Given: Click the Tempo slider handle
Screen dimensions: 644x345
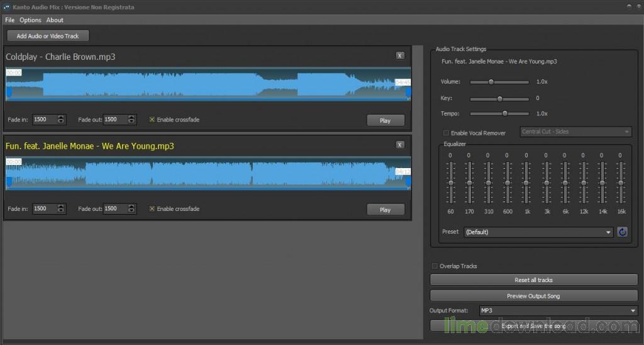Looking at the screenshot, I should point(505,113).
